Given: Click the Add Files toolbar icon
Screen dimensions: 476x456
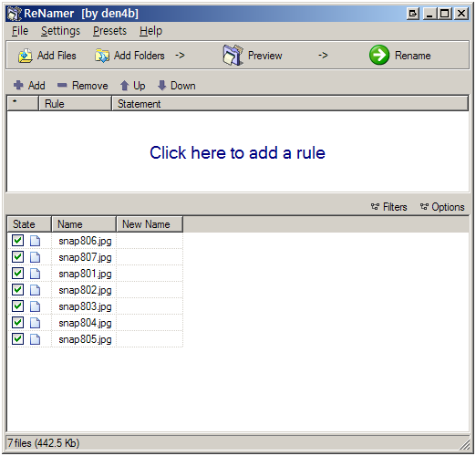Looking at the screenshot, I should (26, 56).
